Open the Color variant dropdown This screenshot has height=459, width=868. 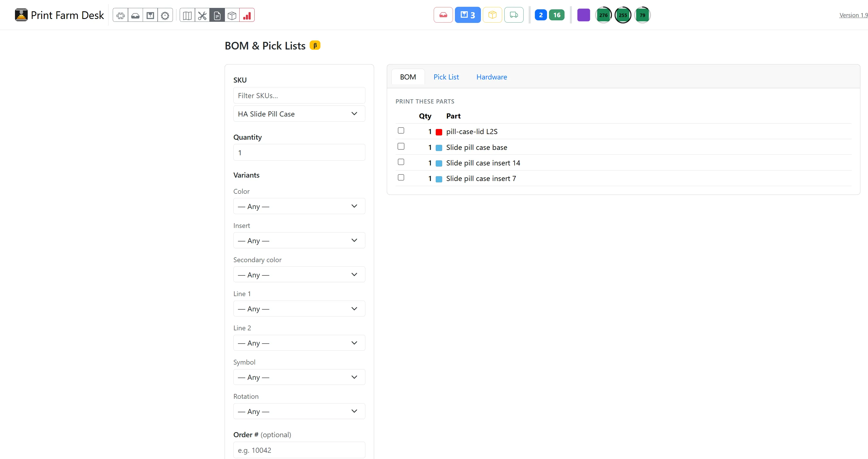pyautogui.click(x=299, y=206)
